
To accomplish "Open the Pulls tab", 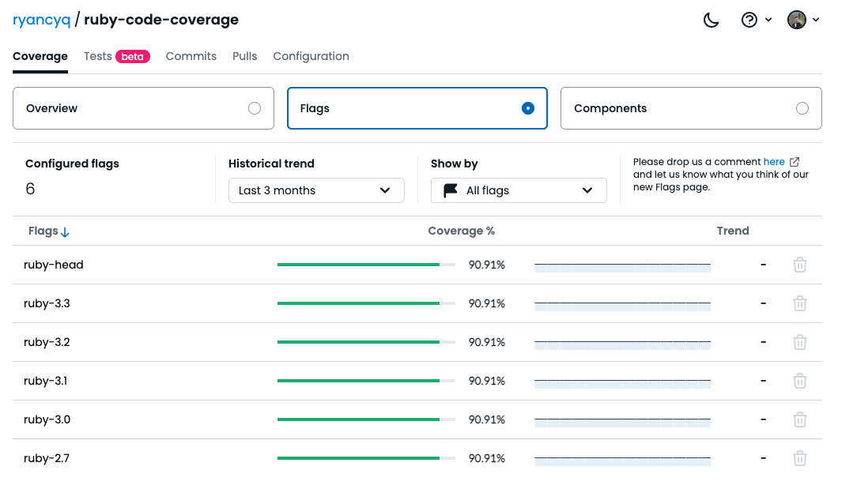I will coord(245,57).
